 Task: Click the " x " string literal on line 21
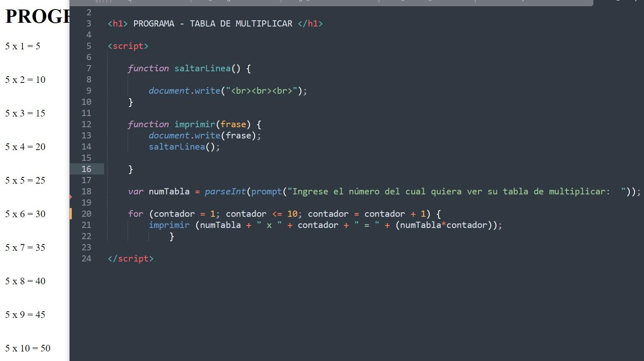269,225
